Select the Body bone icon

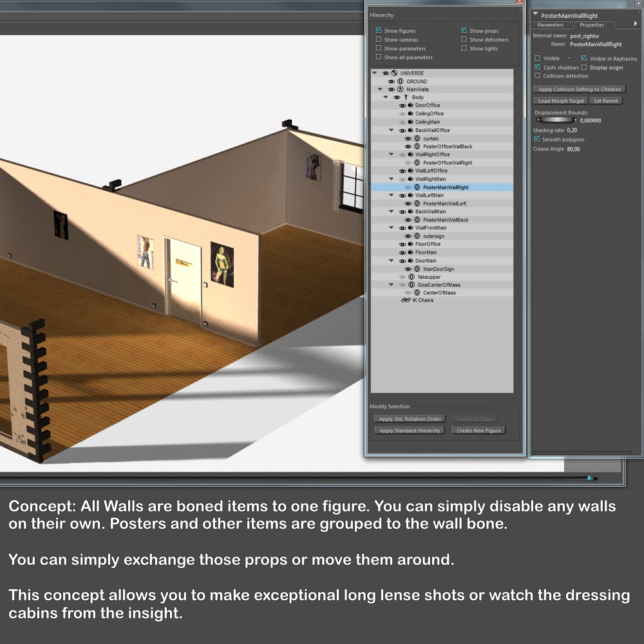tap(406, 97)
